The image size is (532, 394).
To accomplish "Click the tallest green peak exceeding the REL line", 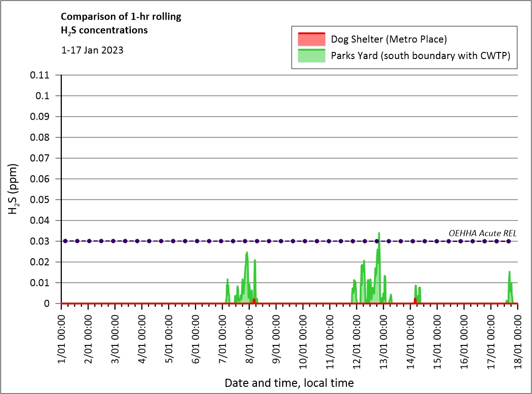I will [379, 234].
